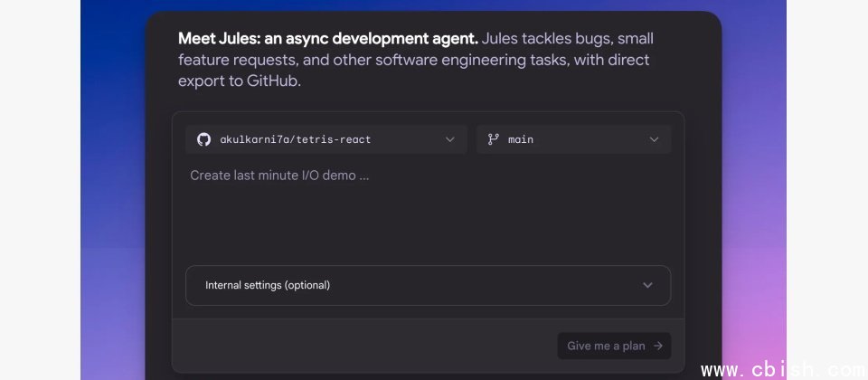The height and width of the screenshot is (380, 868).
Task: Focus the 'Create last minute I/O demo' prompt field
Action: [279, 176]
